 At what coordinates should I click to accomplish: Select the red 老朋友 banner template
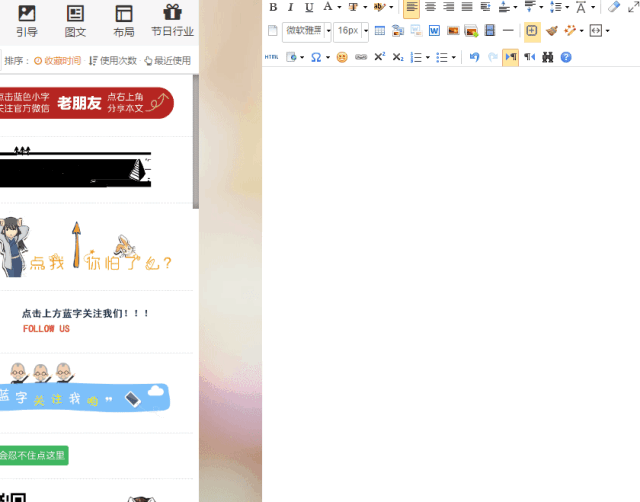87,103
